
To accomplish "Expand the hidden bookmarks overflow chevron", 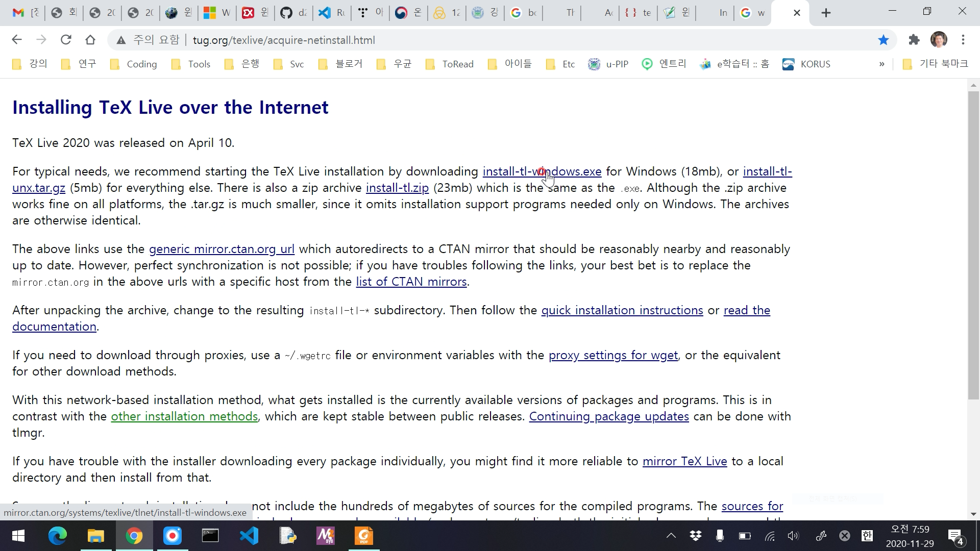I will [881, 64].
